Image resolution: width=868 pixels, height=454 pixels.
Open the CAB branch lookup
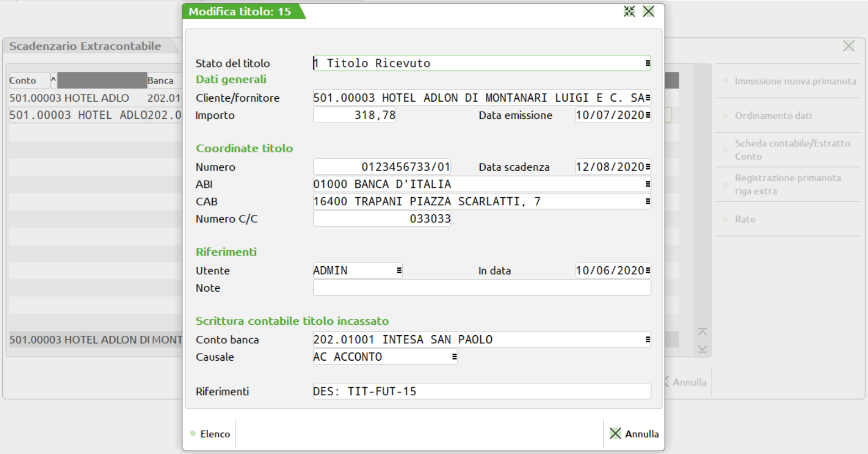tap(648, 202)
